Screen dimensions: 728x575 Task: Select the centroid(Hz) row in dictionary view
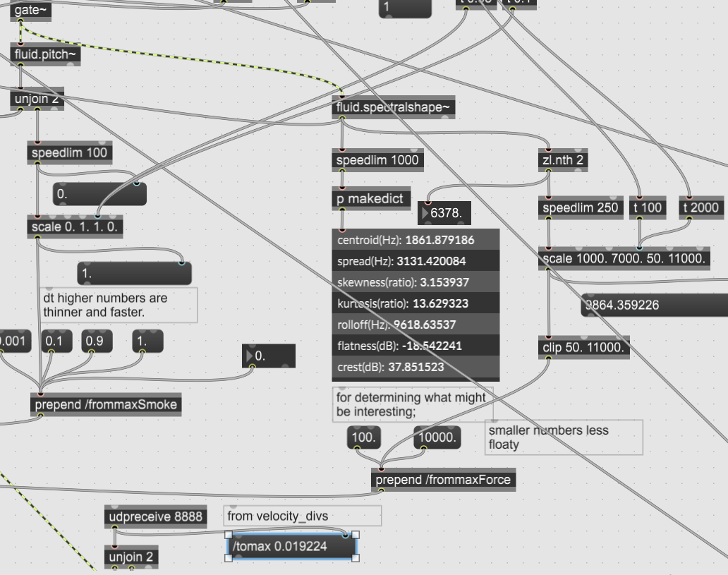(415, 240)
